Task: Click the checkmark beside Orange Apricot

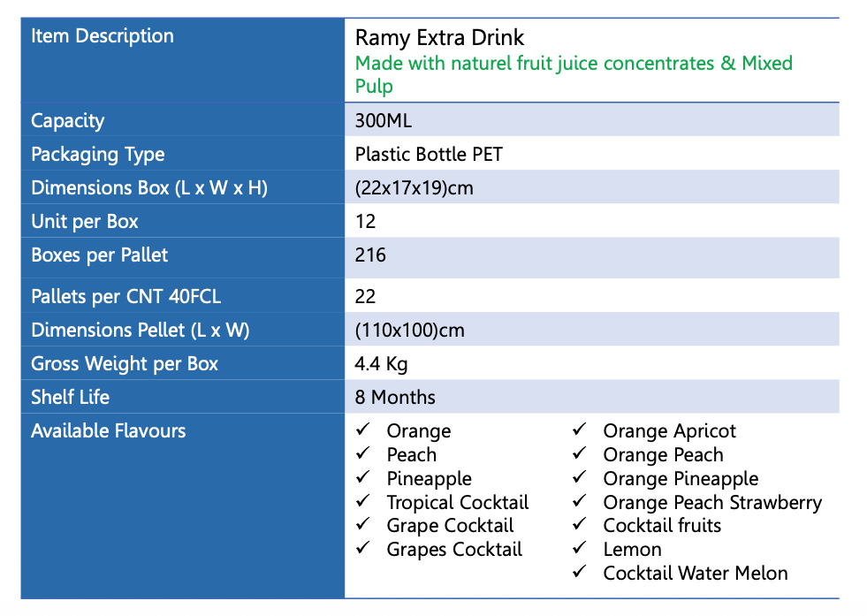Action: click(x=580, y=430)
